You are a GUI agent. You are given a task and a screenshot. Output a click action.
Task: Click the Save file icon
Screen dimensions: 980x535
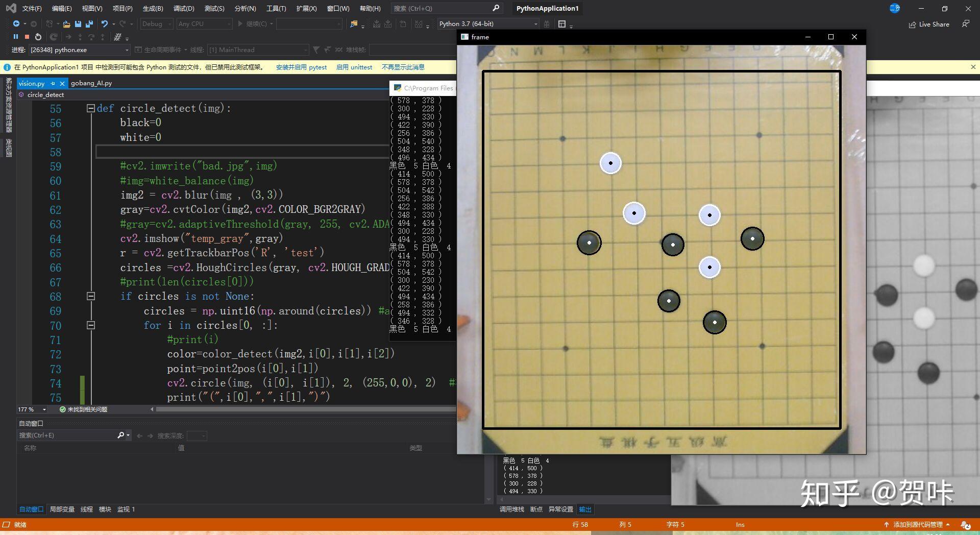click(x=78, y=24)
